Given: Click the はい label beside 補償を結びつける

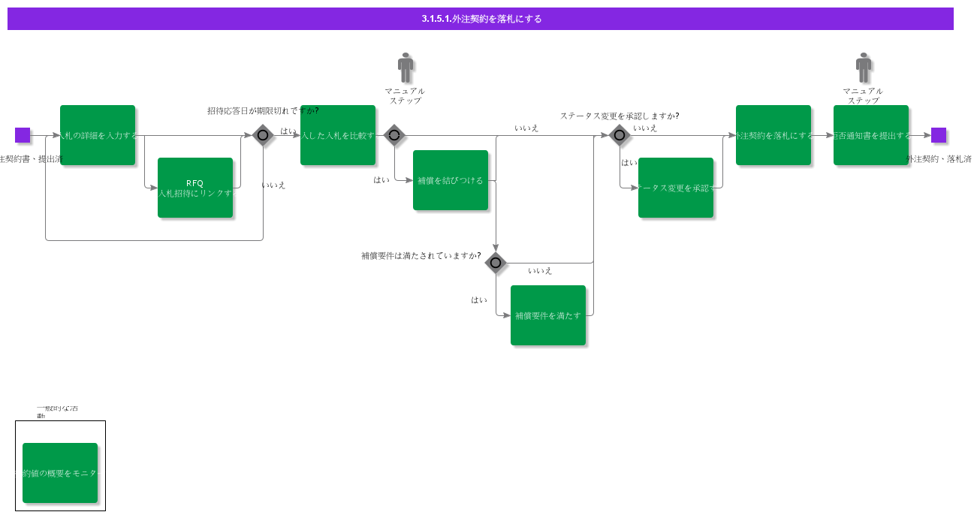Looking at the screenshot, I should [x=381, y=179].
